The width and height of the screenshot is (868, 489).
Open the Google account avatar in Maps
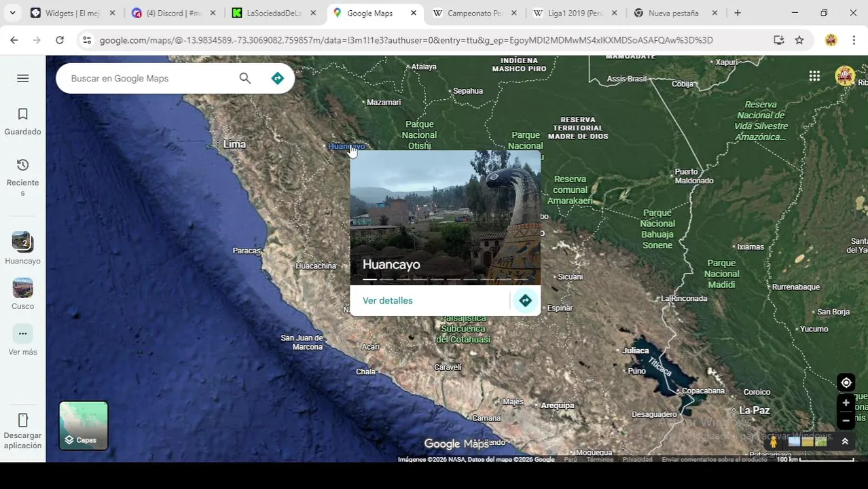(845, 76)
